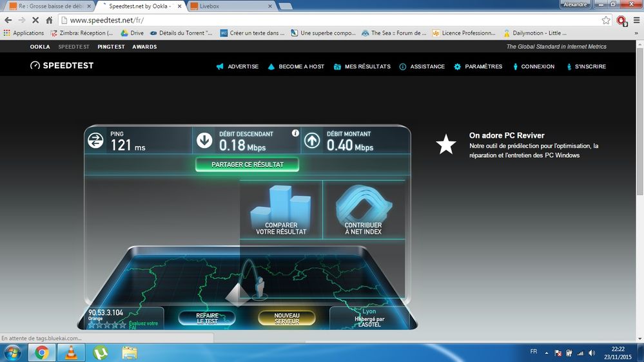Open the AWARDS top menu link
Viewport: 644px width, 362px height.
coord(144,46)
